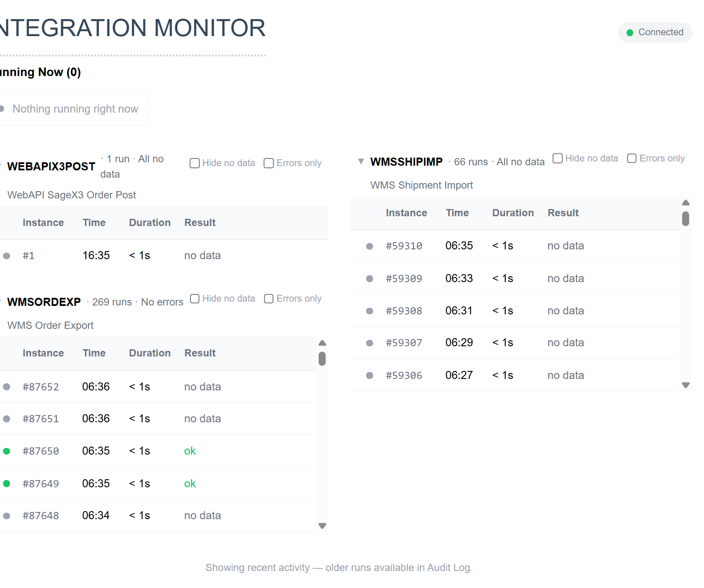Click grey status dot of #59309
Viewport: 704px width, 588px height.
click(x=370, y=279)
